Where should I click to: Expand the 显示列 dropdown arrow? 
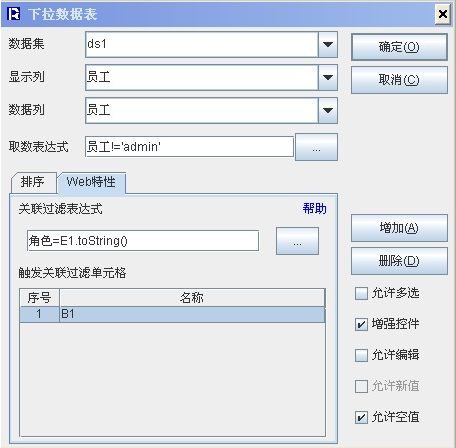[328, 77]
